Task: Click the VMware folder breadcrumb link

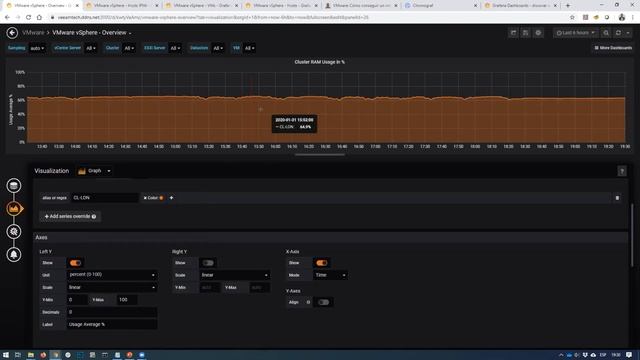Action: click(x=33, y=33)
